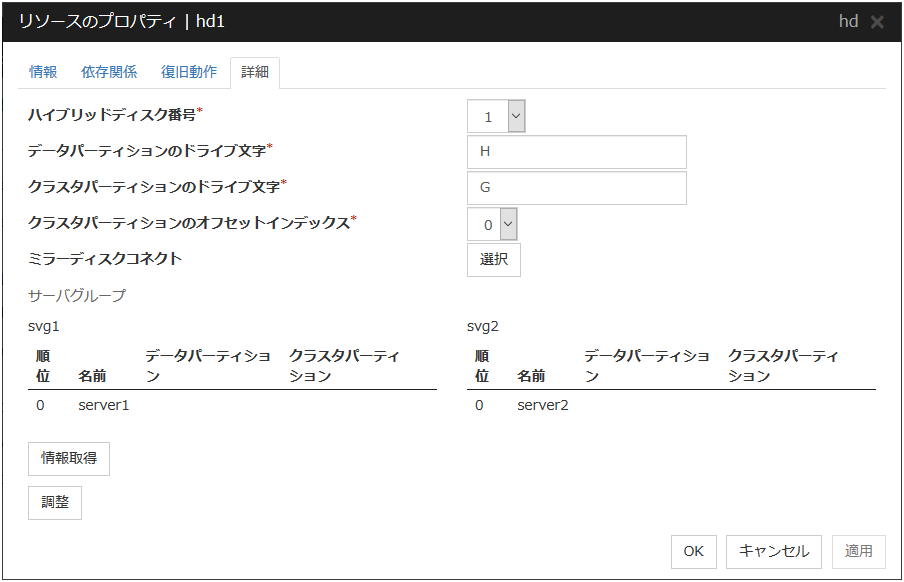Click the データパーティション header in svg2 table

(x=646, y=366)
